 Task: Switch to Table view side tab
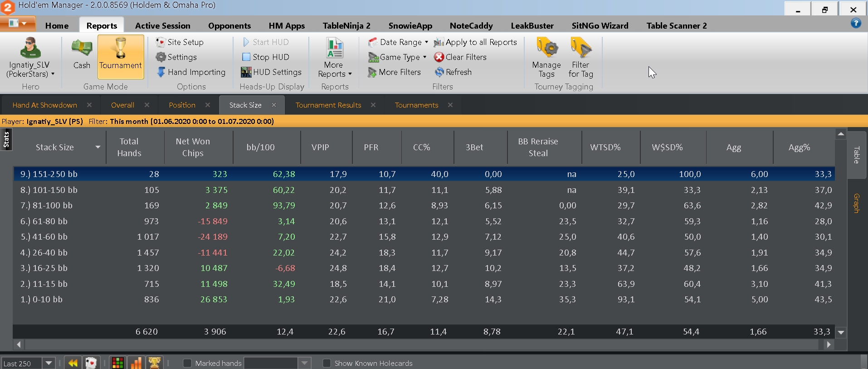pos(856,155)
